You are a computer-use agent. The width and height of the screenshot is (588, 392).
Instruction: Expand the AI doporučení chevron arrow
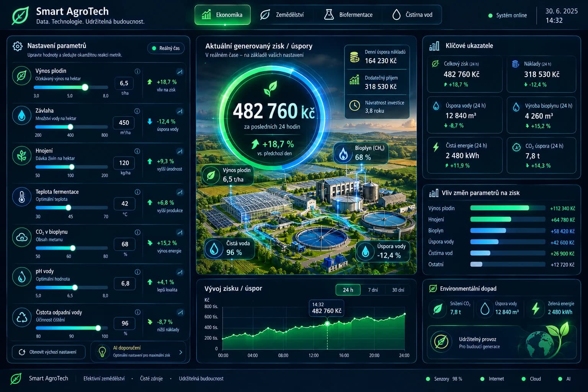point(181,352)
